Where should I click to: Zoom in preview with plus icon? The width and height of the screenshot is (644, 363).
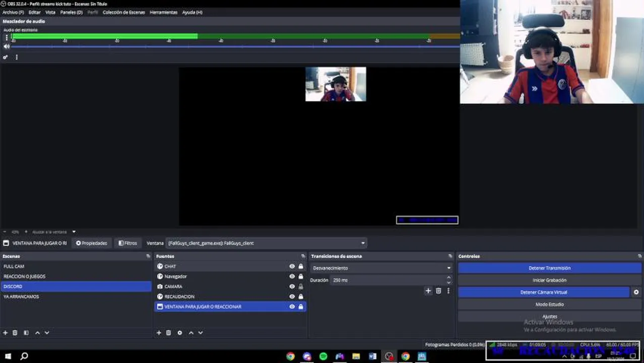pos(26,232)
